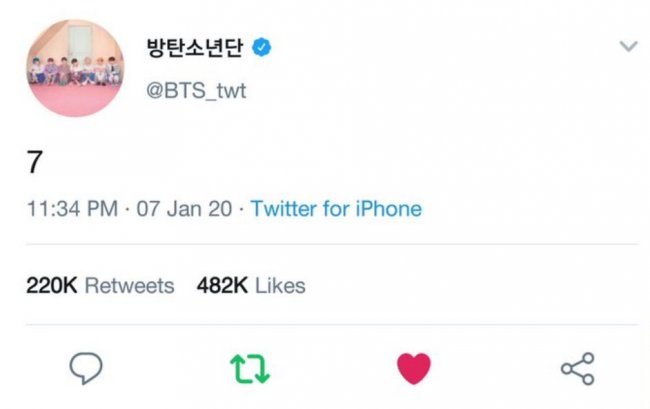Open the BTS profile avatar picture
Image resolution: width=650 pixels, height=409 pixels.
point(75,68)
